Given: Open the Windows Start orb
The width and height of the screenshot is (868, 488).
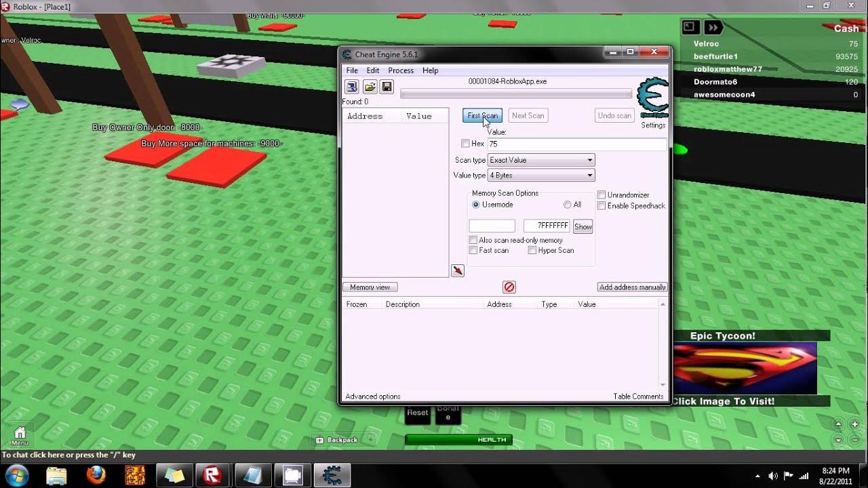Looking at the screenshot, I should coord(16,475).
